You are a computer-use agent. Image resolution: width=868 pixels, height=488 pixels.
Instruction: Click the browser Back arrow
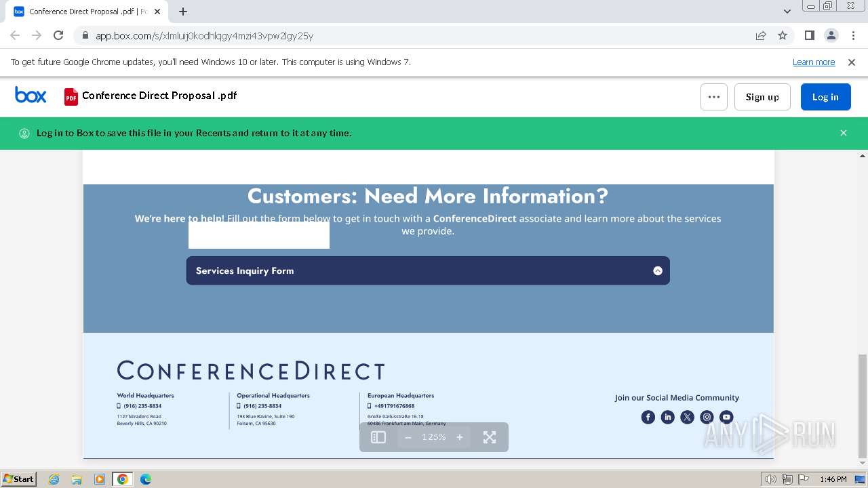15,35
